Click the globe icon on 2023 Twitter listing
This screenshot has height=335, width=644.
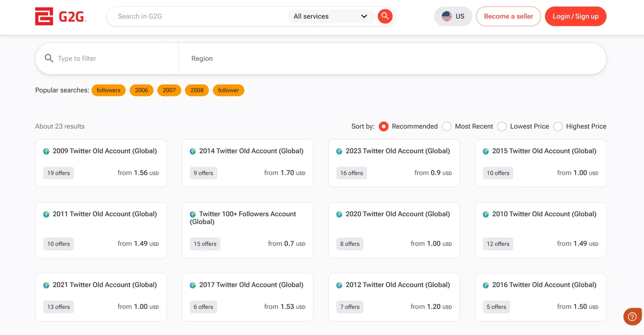[338, 150]
